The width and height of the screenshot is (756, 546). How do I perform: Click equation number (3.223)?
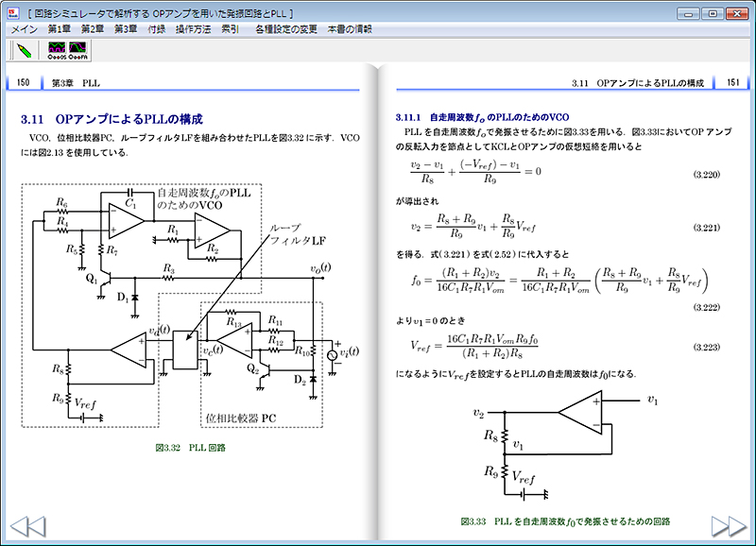[x=706, y=347]
